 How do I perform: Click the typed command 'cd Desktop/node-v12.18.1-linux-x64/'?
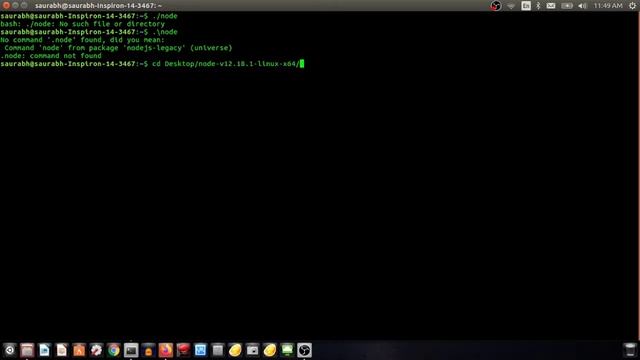tap(226, 64)
